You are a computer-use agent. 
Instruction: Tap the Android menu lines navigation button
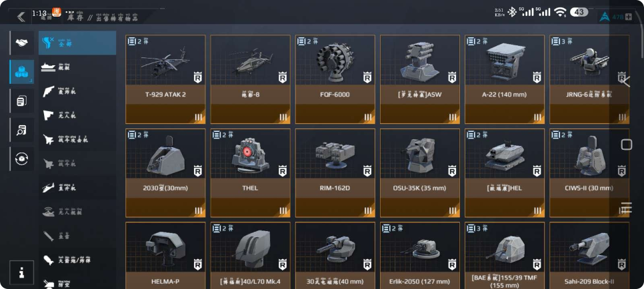(627, 208)
